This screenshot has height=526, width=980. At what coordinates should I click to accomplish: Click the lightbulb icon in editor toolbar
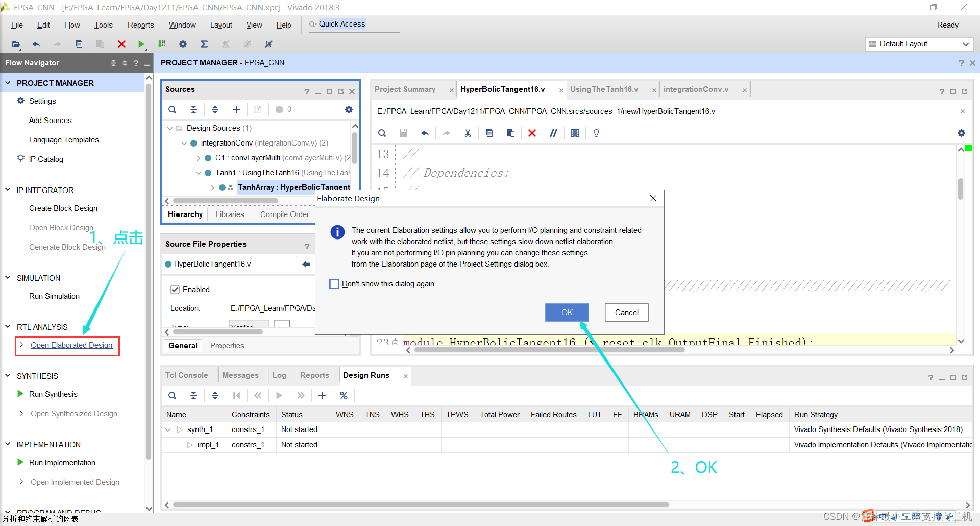point(596,133)
